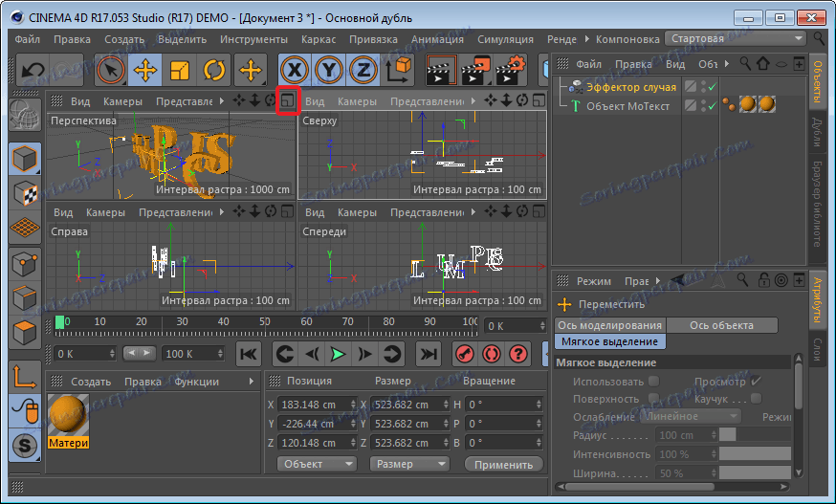Expand hidden menus arrow after Ренде

587,39
